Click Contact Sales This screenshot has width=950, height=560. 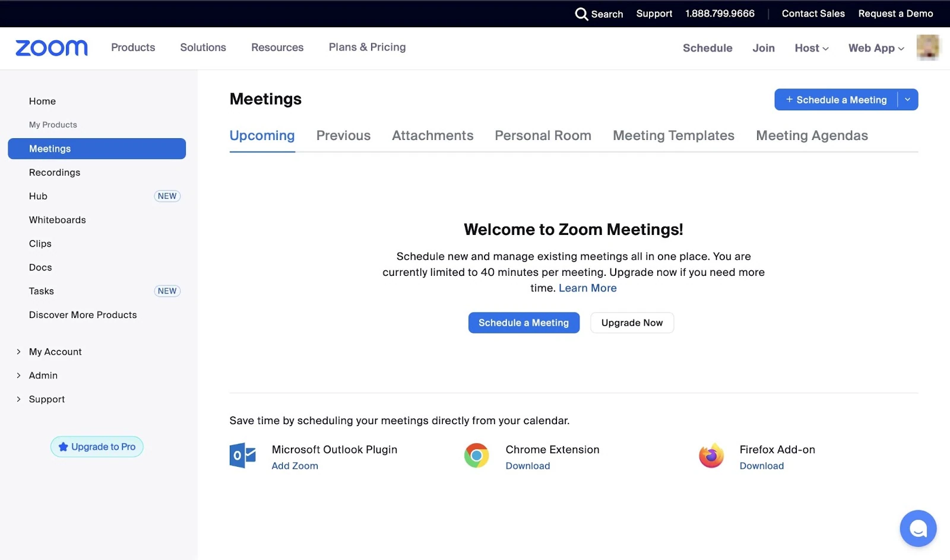pyautogui.click(x=813, y=14)
